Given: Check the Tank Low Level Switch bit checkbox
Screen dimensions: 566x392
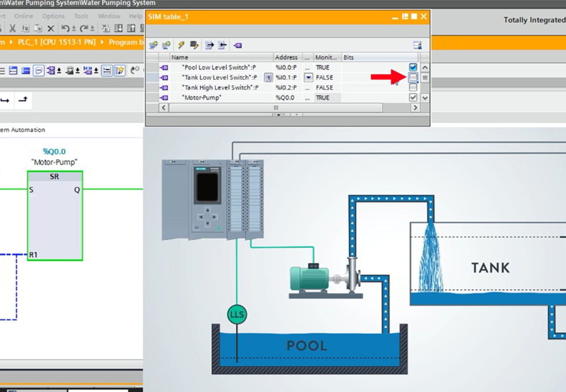Looking at the screenshot, I should click(413, 78).
